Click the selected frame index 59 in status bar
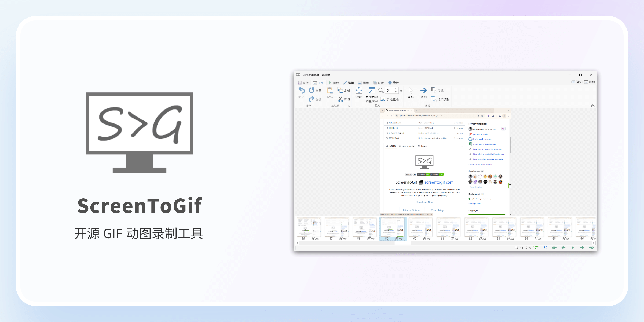The width and height of the screenshot is (644, 322). pyautogui.click(x=545, y=248)
